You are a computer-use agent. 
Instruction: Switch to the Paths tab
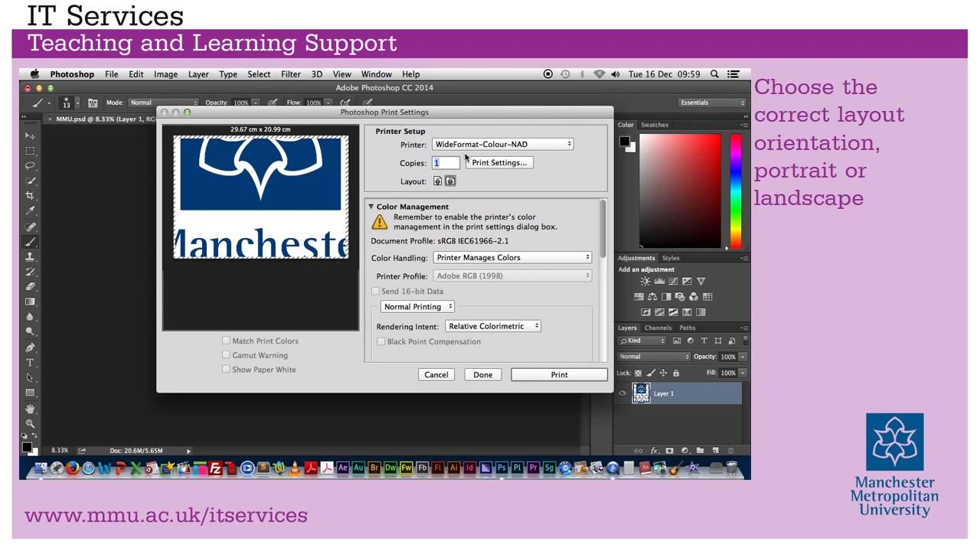(x=688, y=328)
